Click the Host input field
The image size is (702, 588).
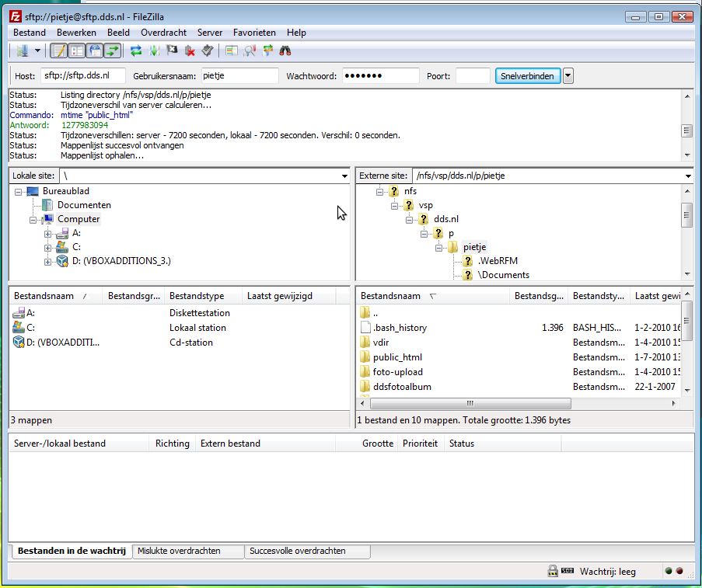click(x=83, y=75)
